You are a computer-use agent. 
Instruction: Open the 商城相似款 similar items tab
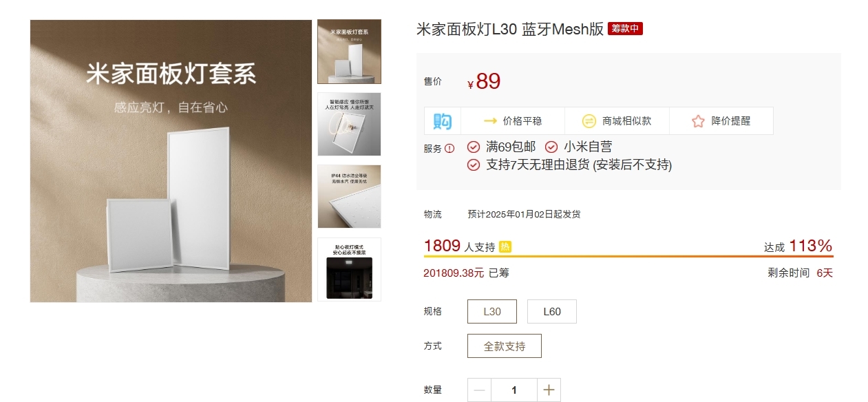[x=617, y=121]
